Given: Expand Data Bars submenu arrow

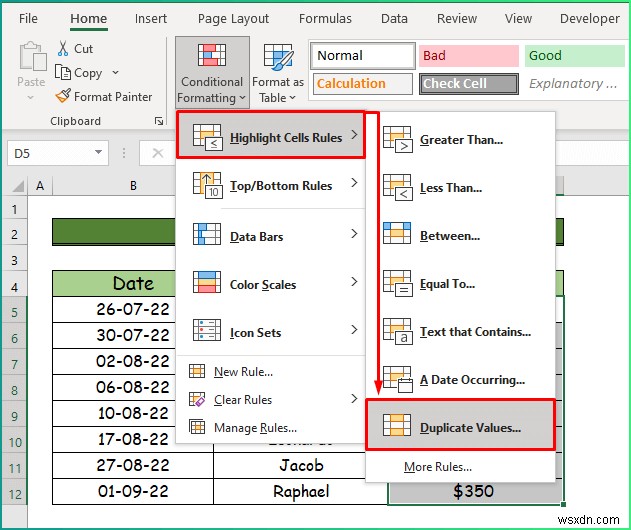Looking at the screenshot, I should [x=354, y=233].
